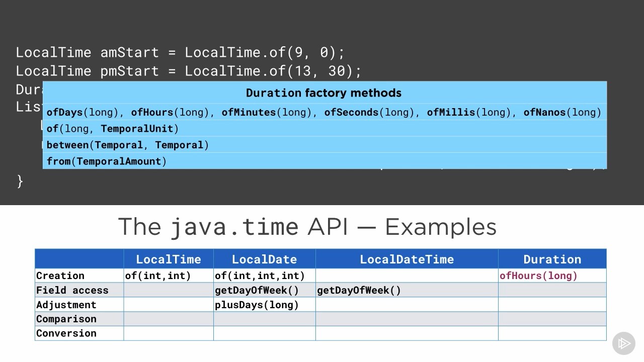
Task: Select the 'Field access' row label
Action: (x=72, y=290)
